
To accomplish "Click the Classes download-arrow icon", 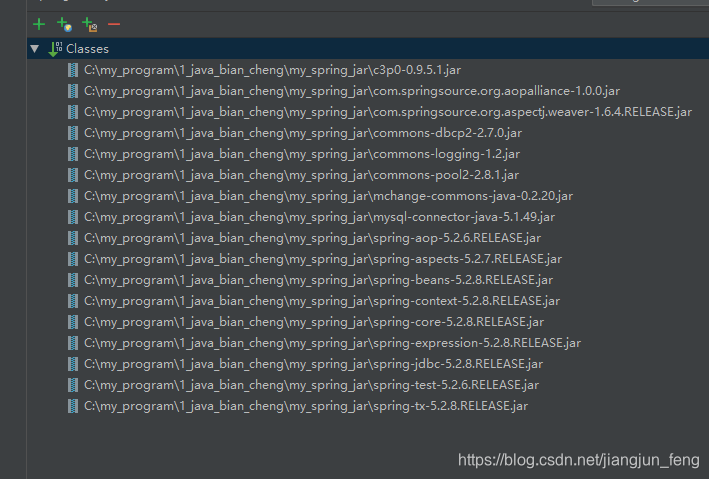I will [55, 49].
